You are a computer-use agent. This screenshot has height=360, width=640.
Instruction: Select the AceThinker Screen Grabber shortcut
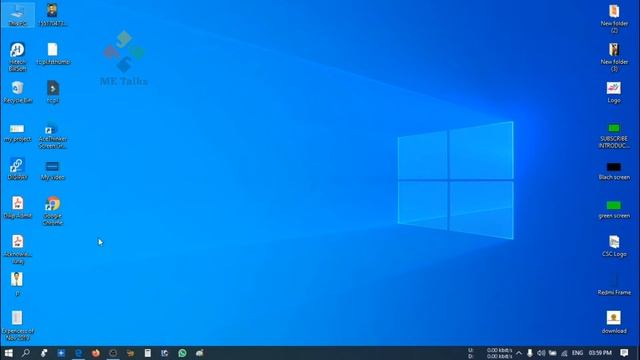point(53,136)
